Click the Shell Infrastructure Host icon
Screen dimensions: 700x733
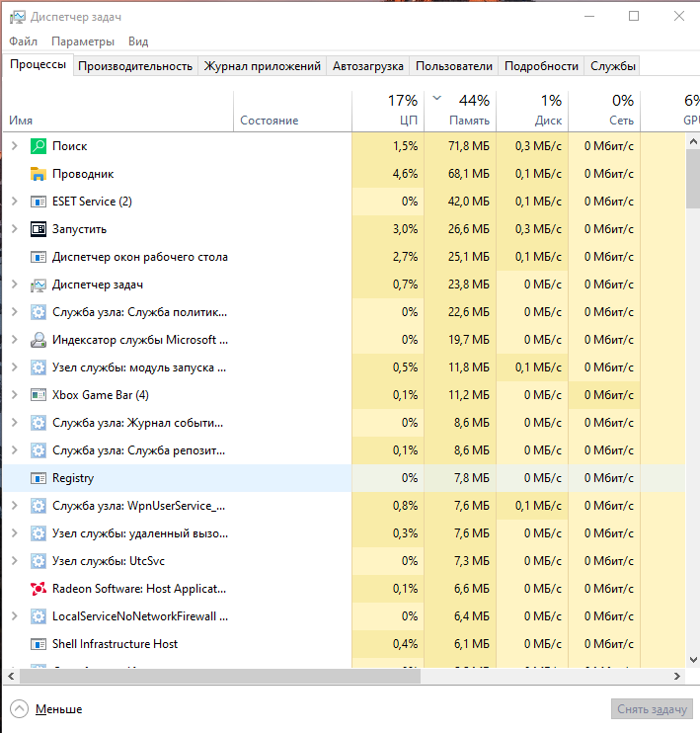39,644
